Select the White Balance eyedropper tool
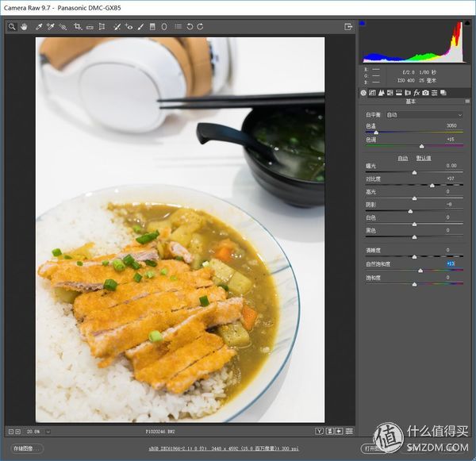This screenshot has width=476, height=461. pyautogui.click(x=39, y=27)
